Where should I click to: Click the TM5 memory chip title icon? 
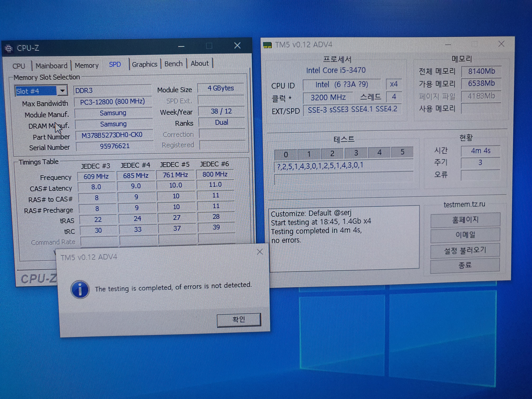click(x=267, y=45)
